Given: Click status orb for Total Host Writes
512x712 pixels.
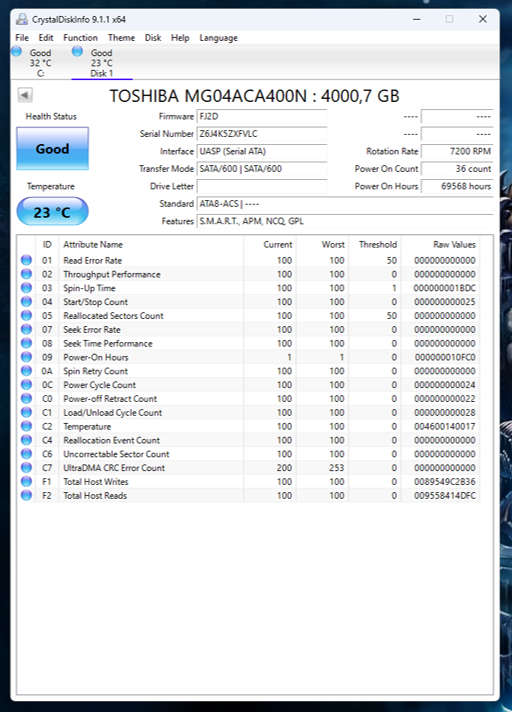Looking at the screenshot, I should tap(26, 482).
